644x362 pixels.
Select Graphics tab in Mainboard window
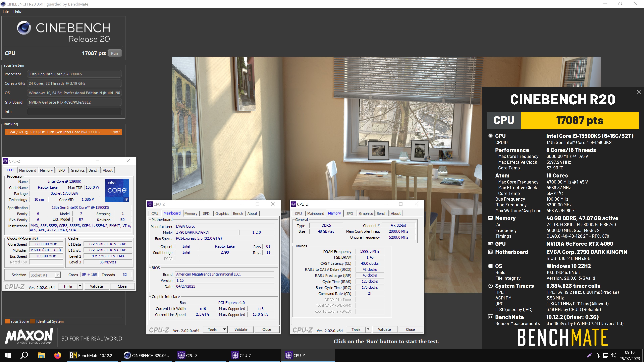(x=222, y=213)
